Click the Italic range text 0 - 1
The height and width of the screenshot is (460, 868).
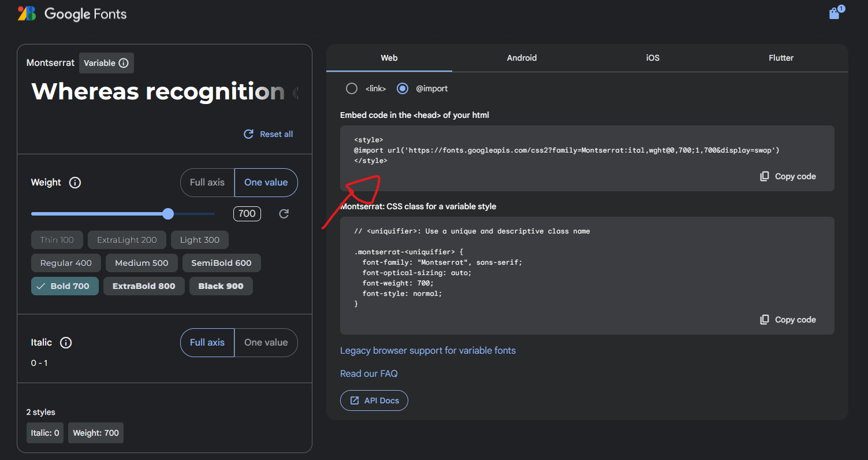tap(39, 363)
